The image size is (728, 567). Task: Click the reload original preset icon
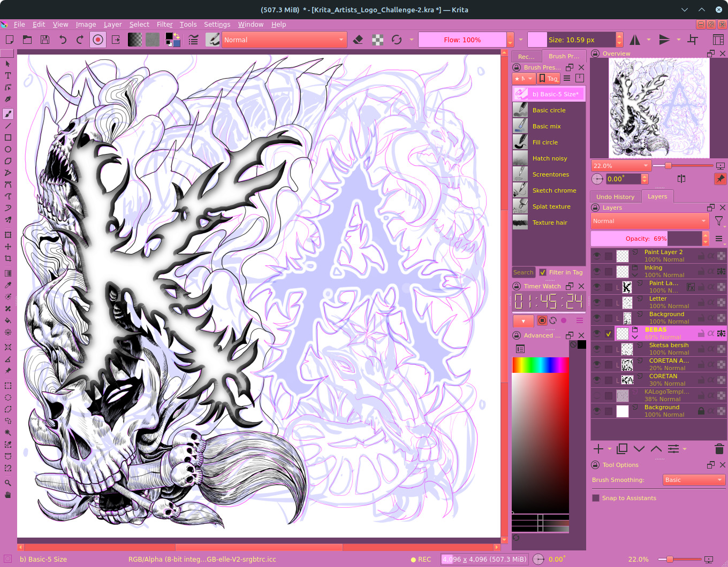point(397,40)
